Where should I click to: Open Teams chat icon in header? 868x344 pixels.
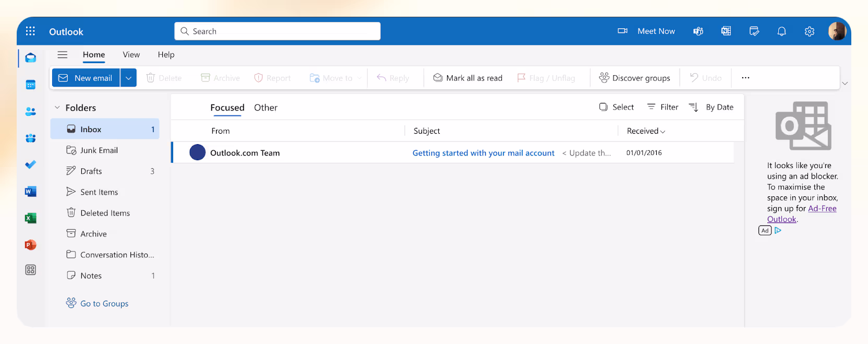pyautogui.click(x=698, y=31)
